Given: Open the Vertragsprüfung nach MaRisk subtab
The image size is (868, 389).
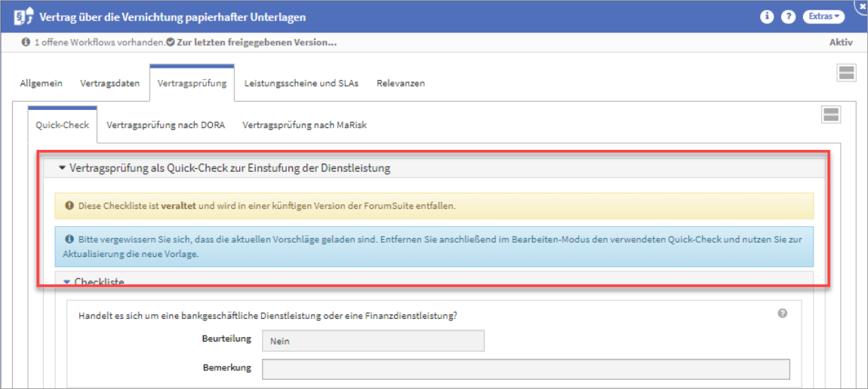Looking at the screenshot, I should [304, 125].
